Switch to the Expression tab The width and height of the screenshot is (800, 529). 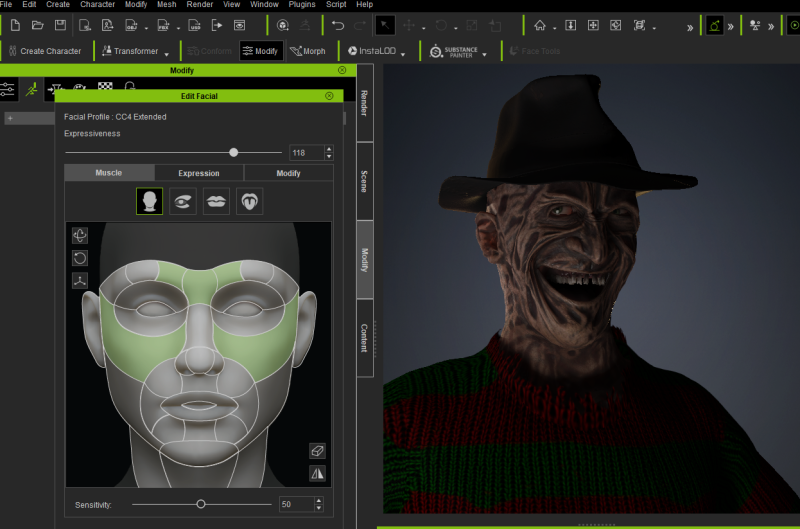pyautogui.click(x=199, y=173)
